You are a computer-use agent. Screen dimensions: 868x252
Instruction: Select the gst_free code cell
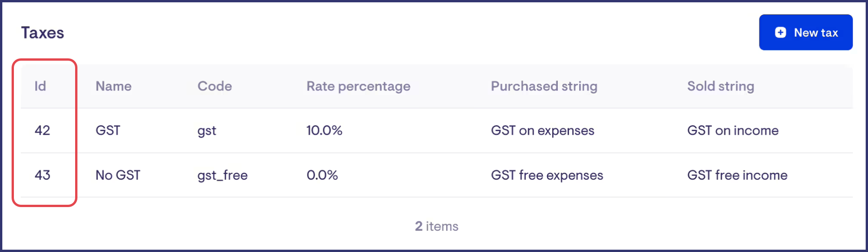click(223, 176)
